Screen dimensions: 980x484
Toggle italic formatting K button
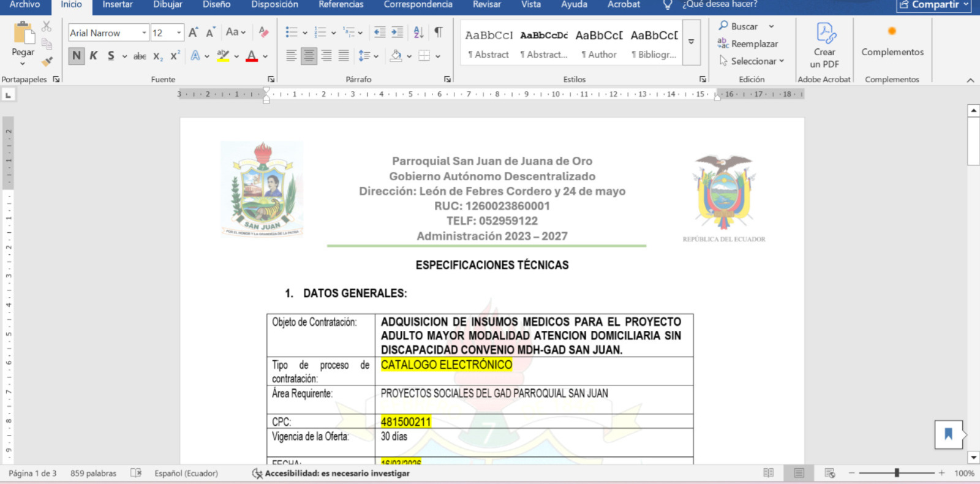click(94, 56)
